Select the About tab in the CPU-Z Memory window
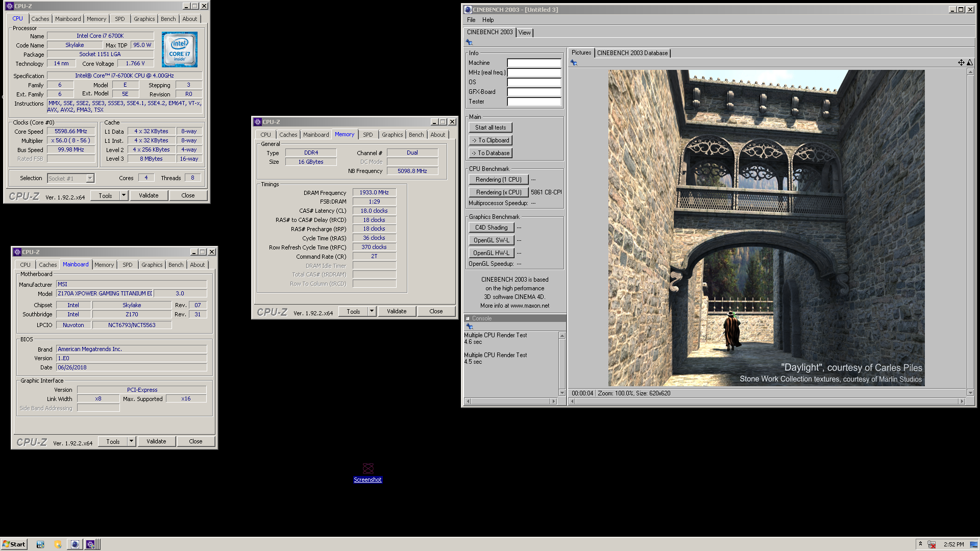This screenshot has height=551, width=980. 438,135
